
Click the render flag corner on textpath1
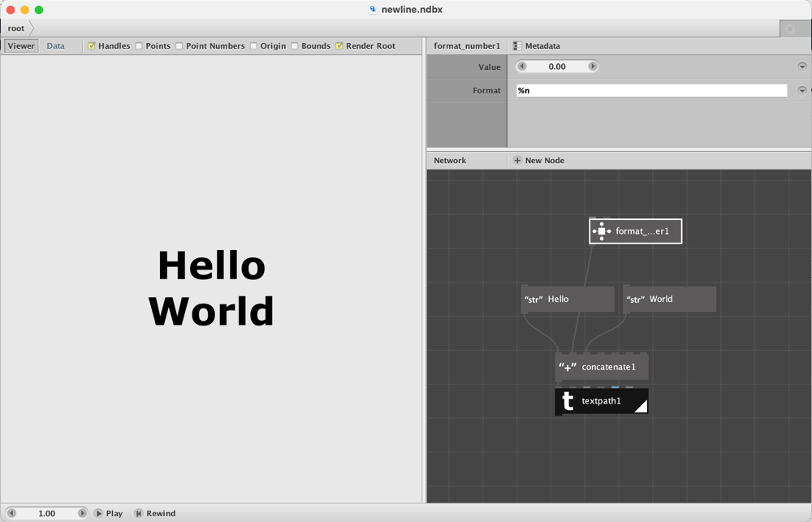pyautogui.click(x=641, y=407)
